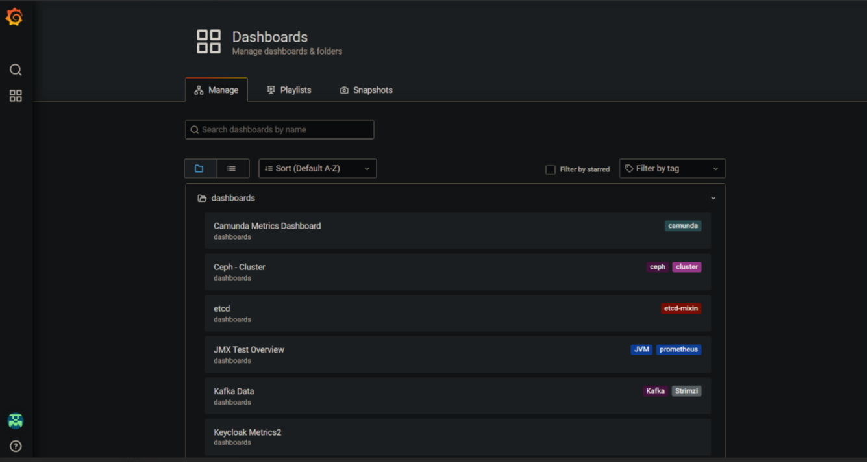Click the dashboards folder header name

(x=233, y=198)
